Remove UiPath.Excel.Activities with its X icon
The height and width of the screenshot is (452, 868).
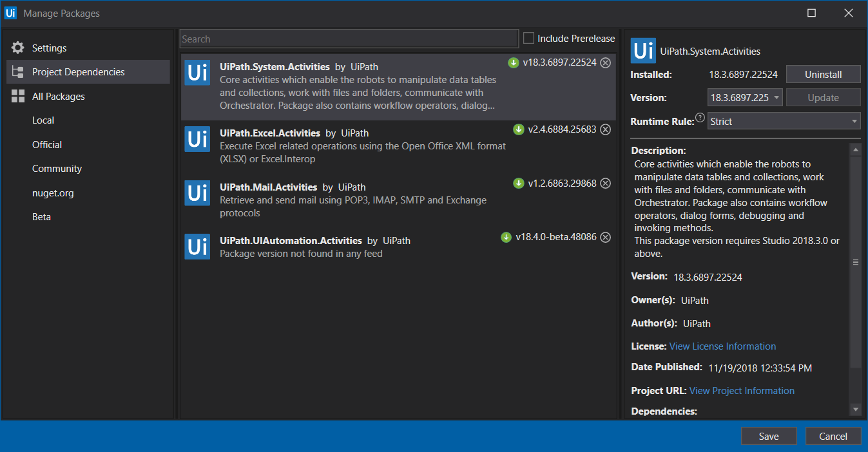coord(606,129)
